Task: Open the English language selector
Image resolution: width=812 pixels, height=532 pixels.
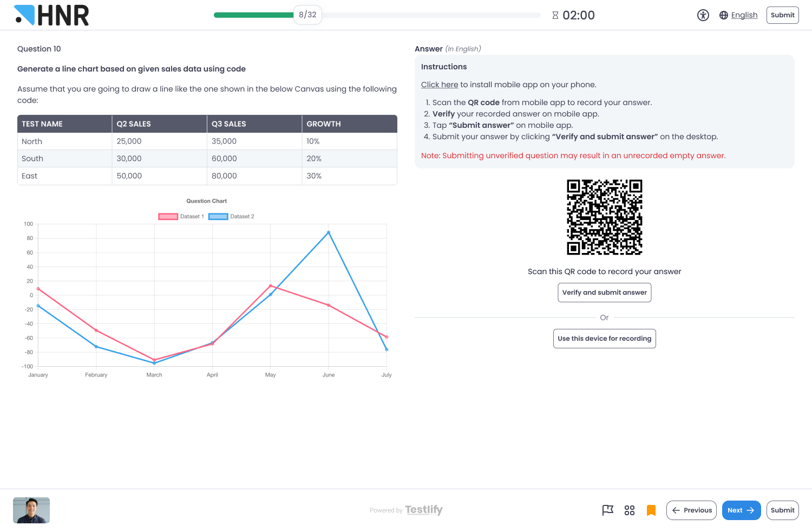Action: coord(744,15)
